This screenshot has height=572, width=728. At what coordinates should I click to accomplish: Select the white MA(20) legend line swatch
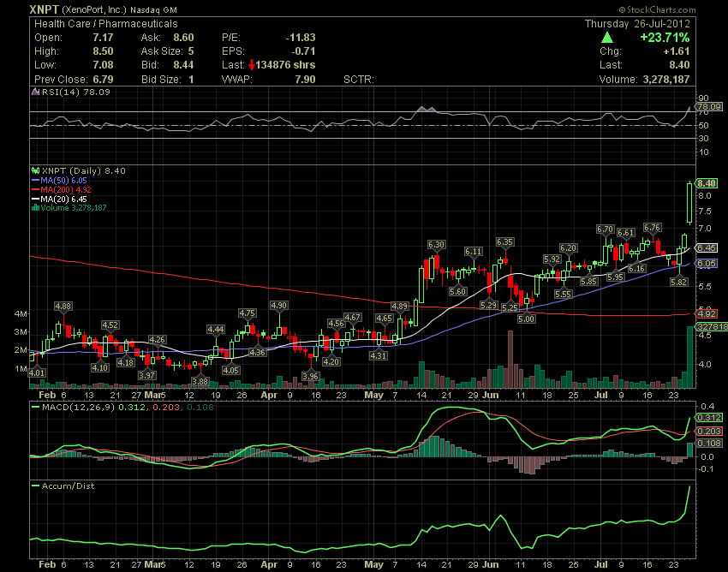pos(35,199)
